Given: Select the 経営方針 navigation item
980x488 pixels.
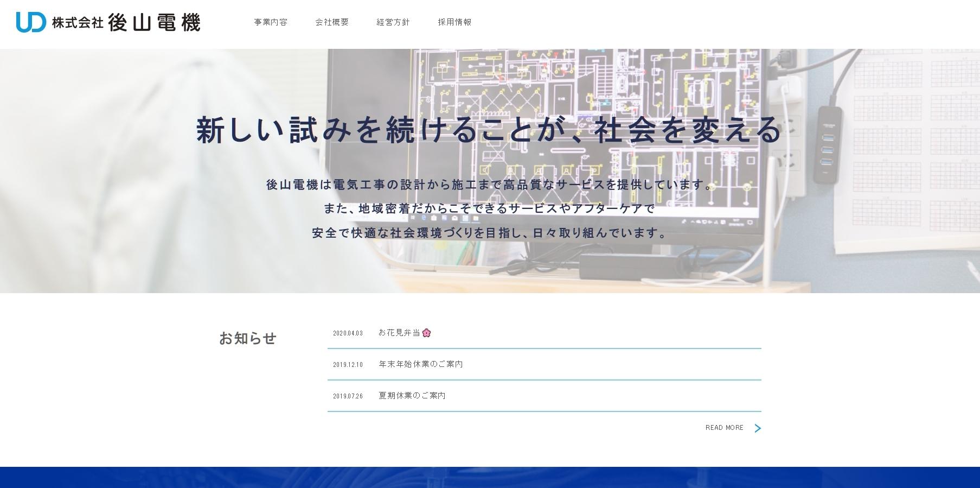Looking at the screenshot, I should (393, 22).
